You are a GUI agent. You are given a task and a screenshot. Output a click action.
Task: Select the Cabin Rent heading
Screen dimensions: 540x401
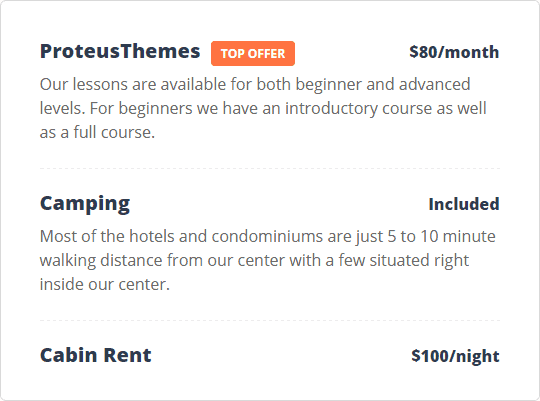click(x=95, y=355)
